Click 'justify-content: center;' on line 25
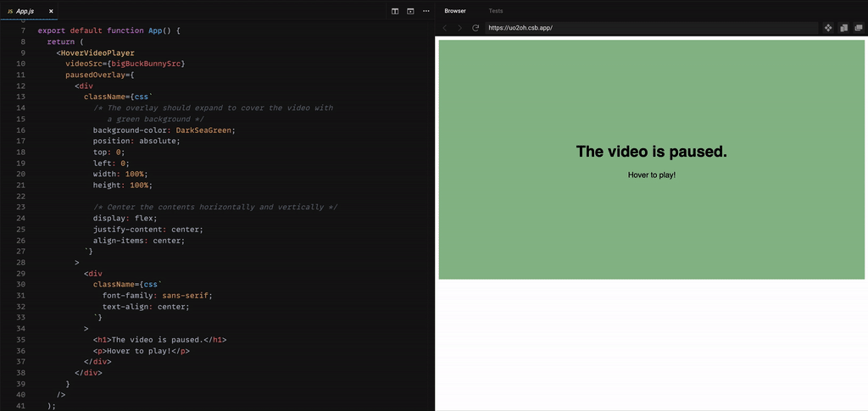This screenshot has width=868, height=411. [148, 229]
